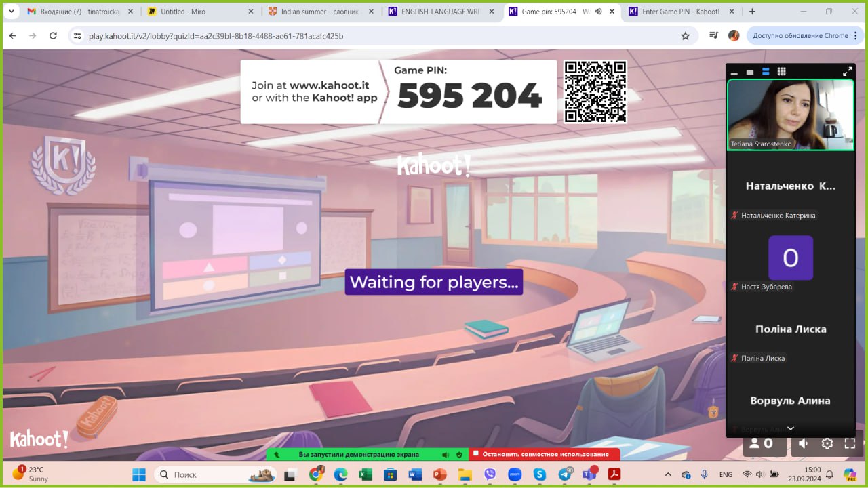Open PowerPoint from taskbar
This screenshot has height=488, width=868.
(439, 474)
